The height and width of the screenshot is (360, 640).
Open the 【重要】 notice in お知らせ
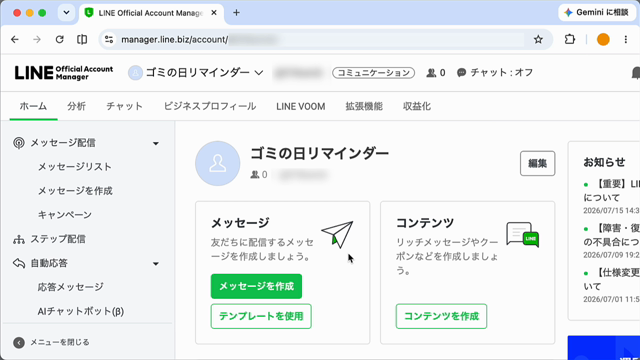611,191
